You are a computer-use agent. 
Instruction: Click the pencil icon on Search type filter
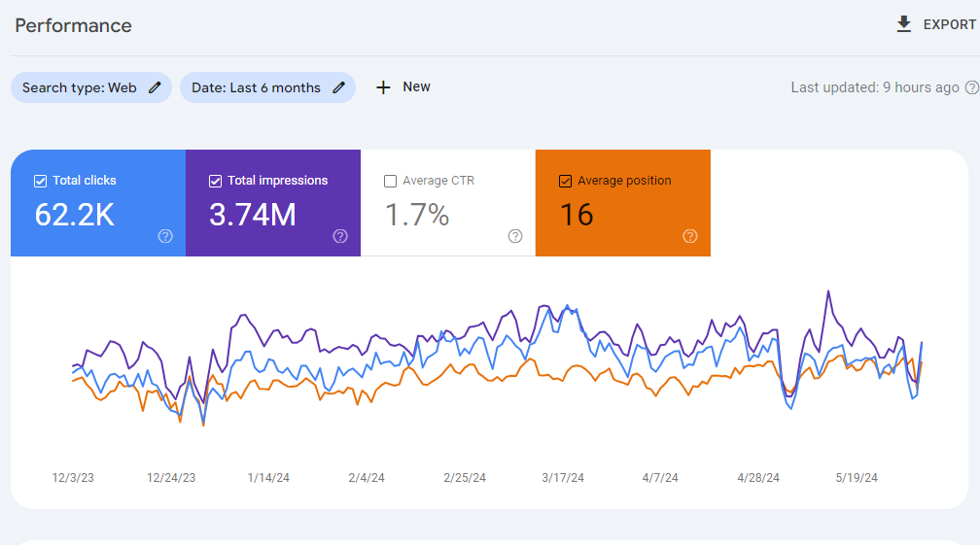[155, 87]
